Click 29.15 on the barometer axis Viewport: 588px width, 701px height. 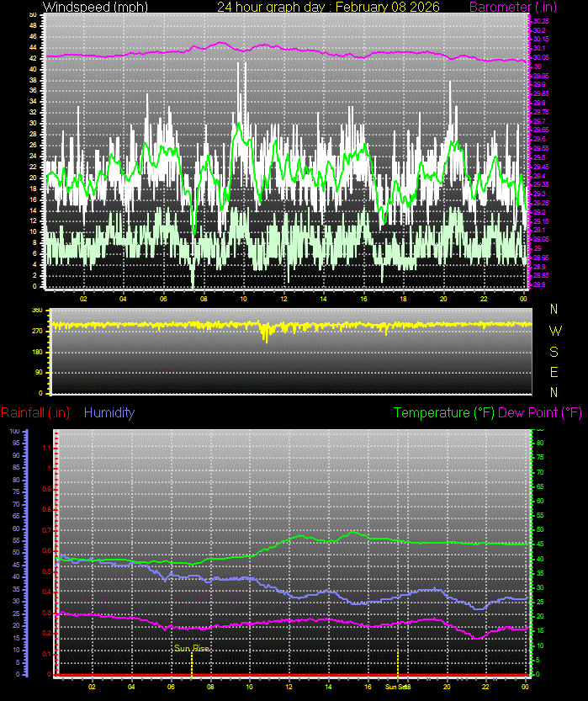(x=541, y=221)
